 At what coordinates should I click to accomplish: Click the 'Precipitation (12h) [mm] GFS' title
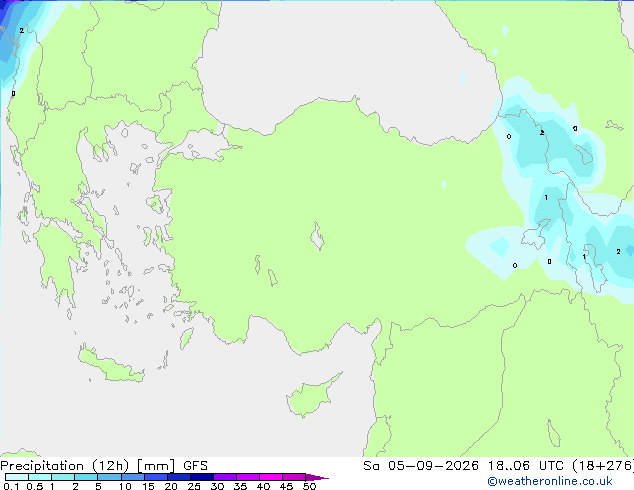pyautogui.click(x=104, y=466)
